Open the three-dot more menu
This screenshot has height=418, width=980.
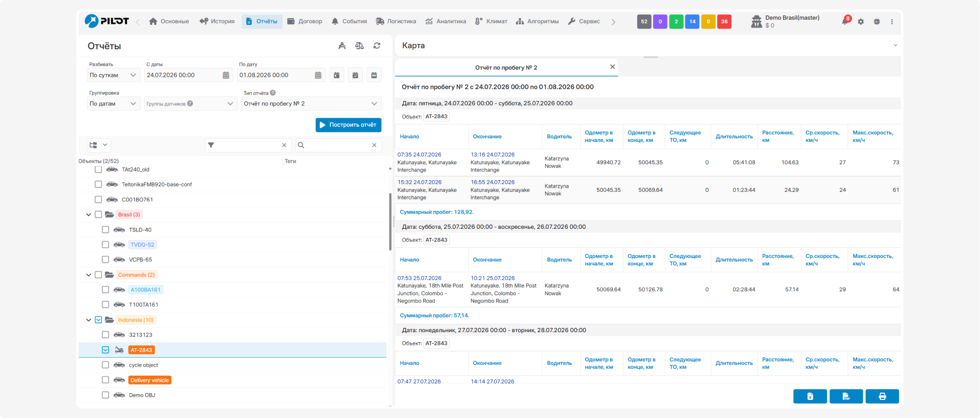pyautogui.click(x=892, y=22)
